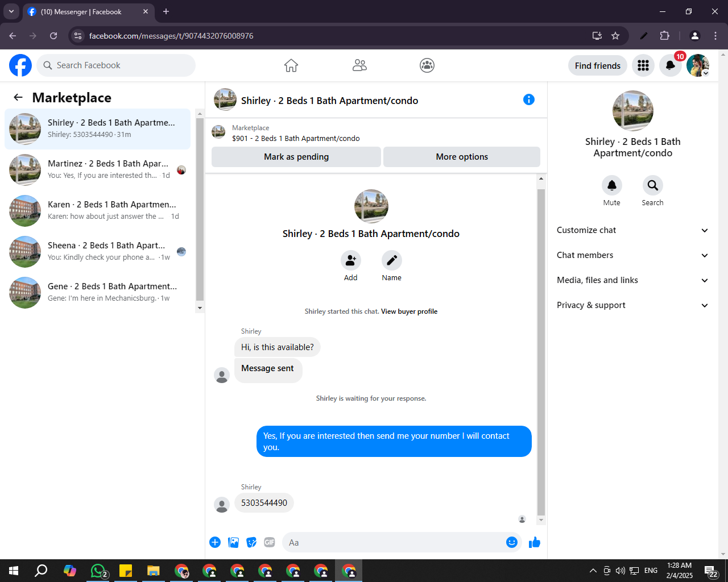Open More options for the listing
Viewport: 728px width, 582px height.
[x=462, y=157]
